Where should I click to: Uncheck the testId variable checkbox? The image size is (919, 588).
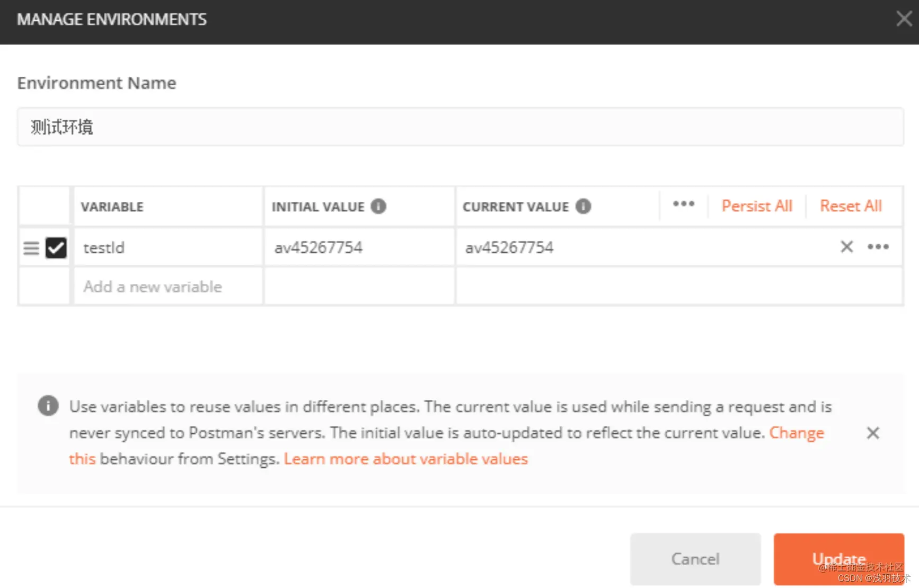pyautogui.click(x=56, y=247)
